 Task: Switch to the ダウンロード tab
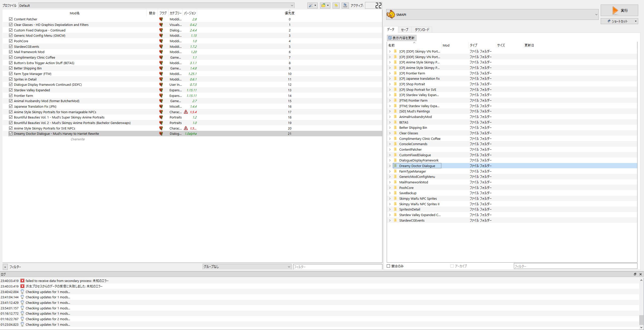(x=422, y=30)
